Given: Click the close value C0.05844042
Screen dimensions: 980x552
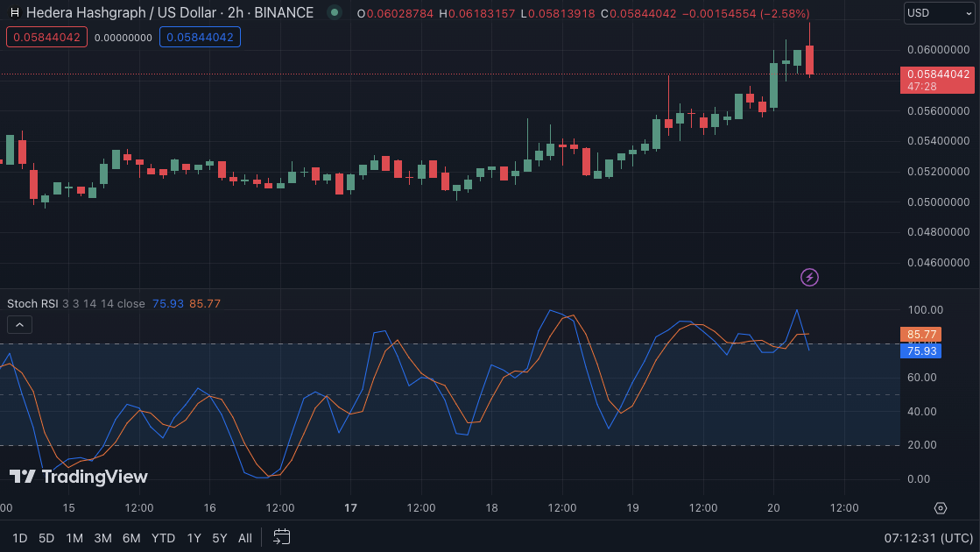Looking at the screenshot, I should [x=638, y=13].
